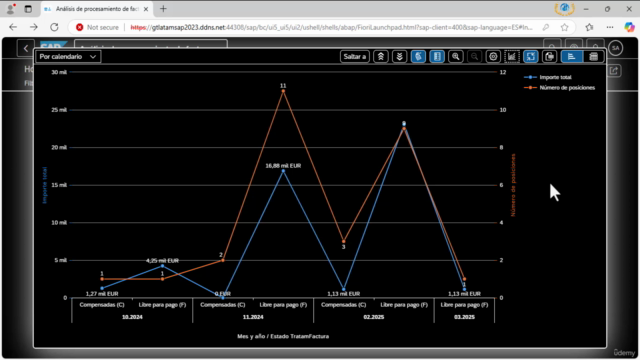The height and width of the screenshot is (360, 640).
Task: Open Copilot in the browser sidebar
Action: [x=629, y=27]
